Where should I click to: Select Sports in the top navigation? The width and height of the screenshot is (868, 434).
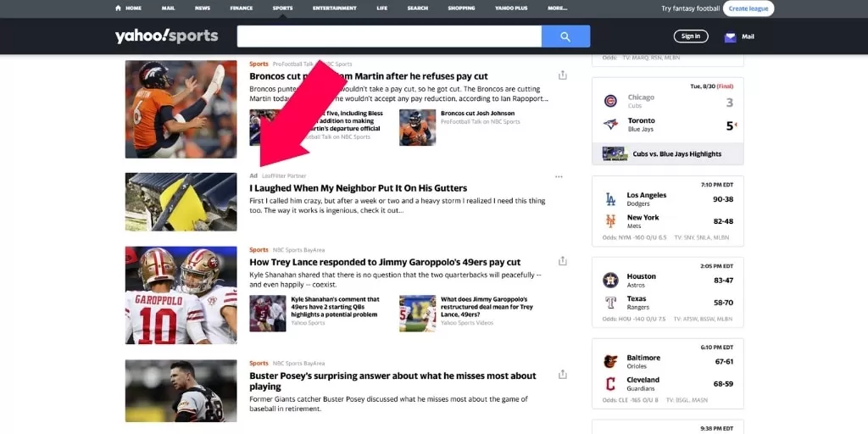pyautogui.click(x=283, y=8)
